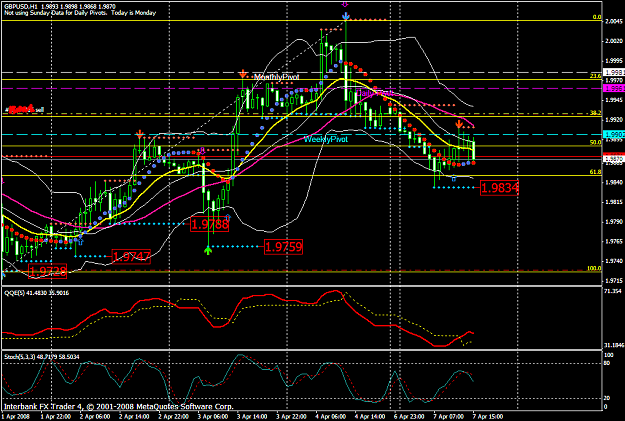Click the 1.9840 price axis value
625x421 pixels.
(614, 182)
